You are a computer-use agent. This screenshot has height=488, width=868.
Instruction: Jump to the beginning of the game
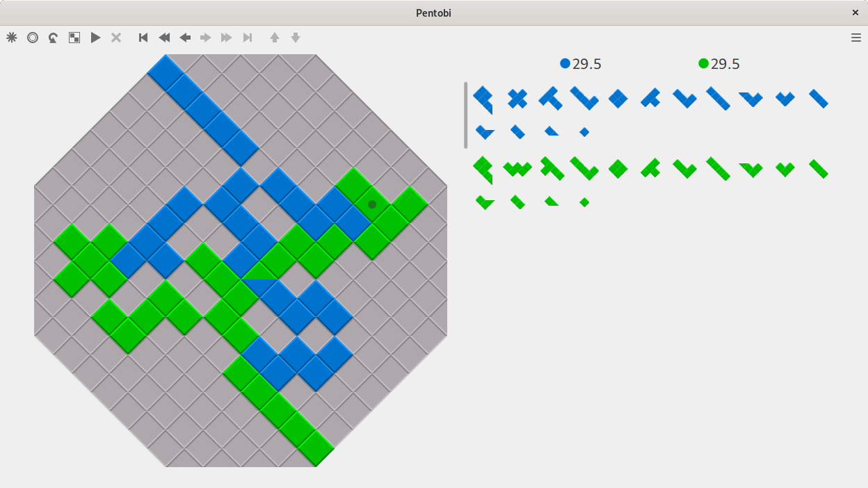tap(143, 38)
